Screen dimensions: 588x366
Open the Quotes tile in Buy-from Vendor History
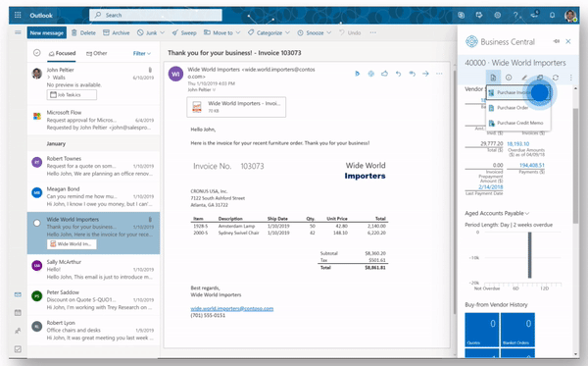482,330
